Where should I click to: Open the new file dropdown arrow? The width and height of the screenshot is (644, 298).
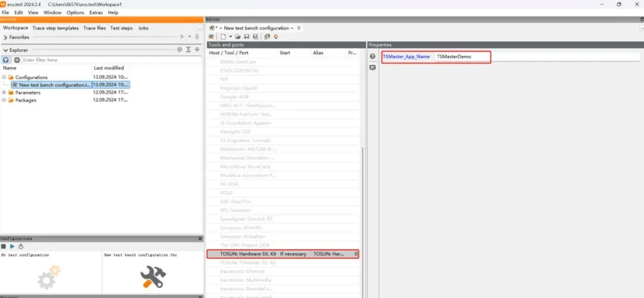tap(230, 36)
